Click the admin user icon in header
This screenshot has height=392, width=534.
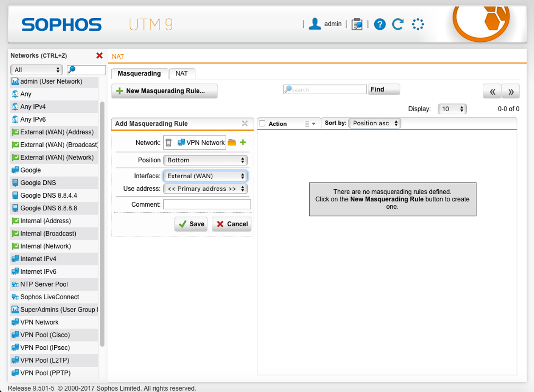click(x=315, y=24)
